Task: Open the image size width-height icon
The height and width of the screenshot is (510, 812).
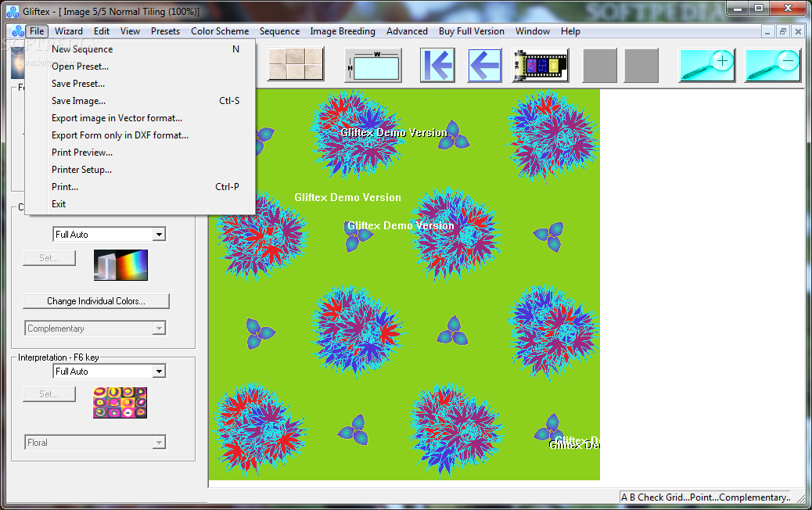Action: 373,65
